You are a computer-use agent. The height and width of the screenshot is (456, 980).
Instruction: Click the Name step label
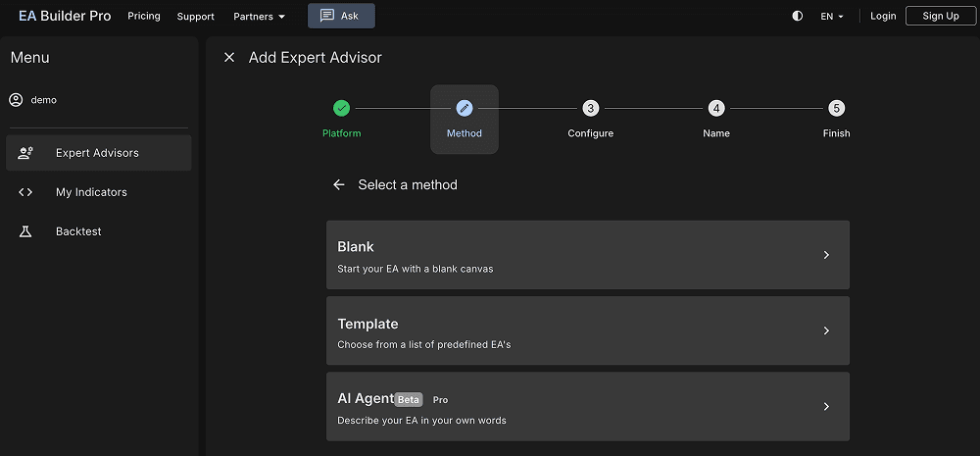[x=716, y=133]
